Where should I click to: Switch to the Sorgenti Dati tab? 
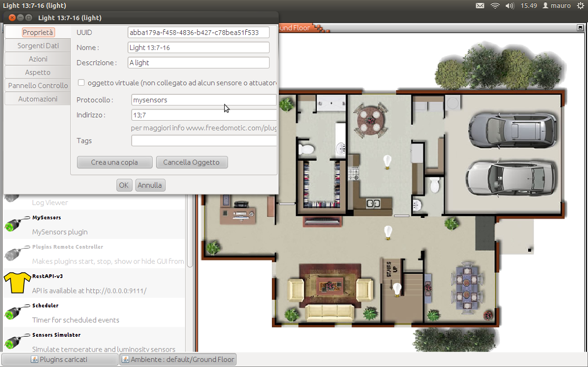(x=38, y=46)
